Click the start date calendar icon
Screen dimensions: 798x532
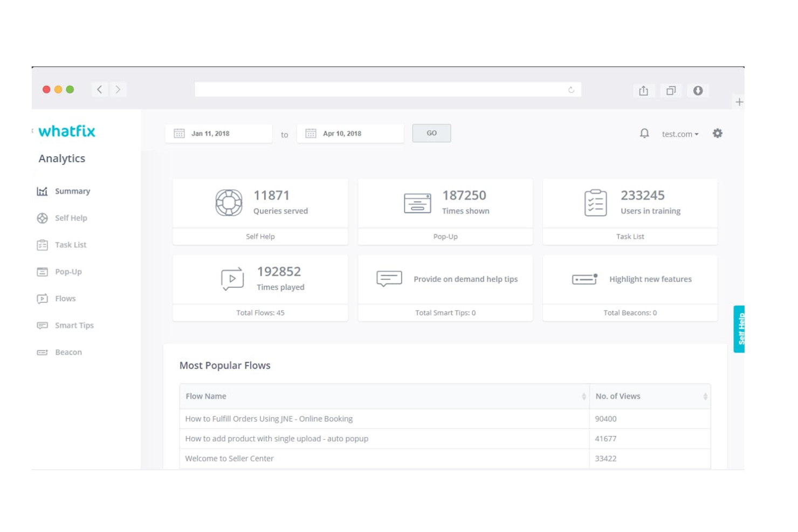tap(179, 134)
